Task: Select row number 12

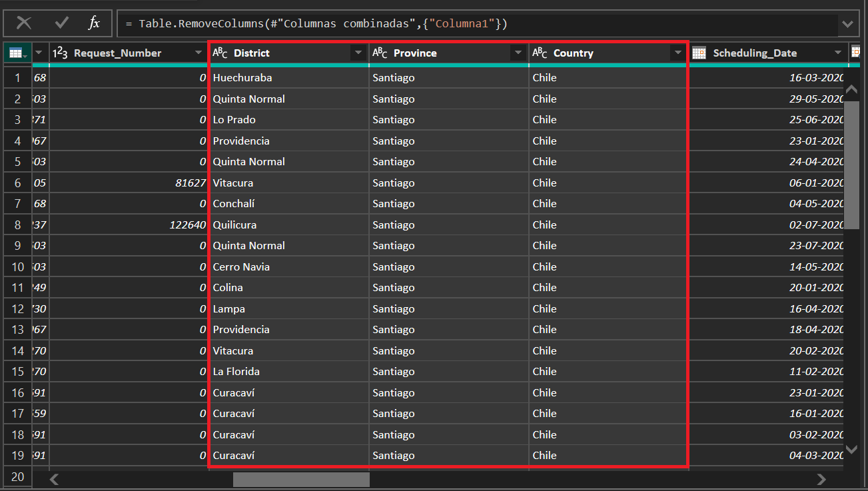Action: [17, 308]
